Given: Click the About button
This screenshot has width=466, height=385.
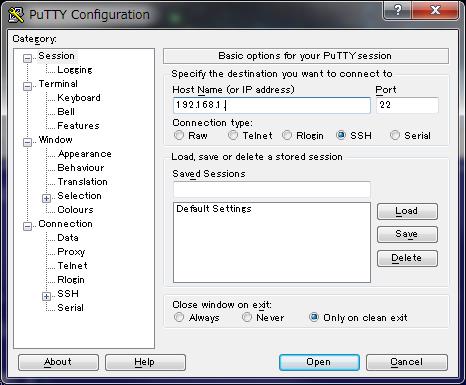Looking at the screenshot, I should (58, 362).
